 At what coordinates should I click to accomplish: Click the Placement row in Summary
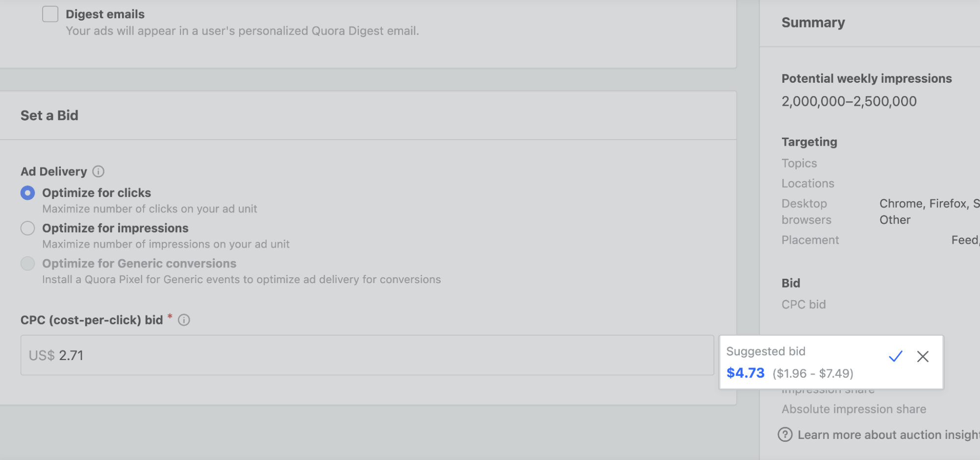810,240
